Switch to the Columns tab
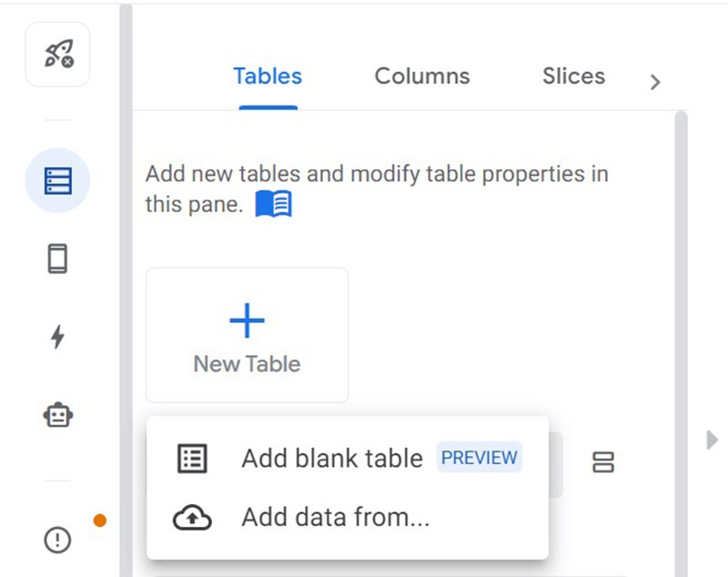The width and height of the screenshot is (728, 577). [422, 76]
